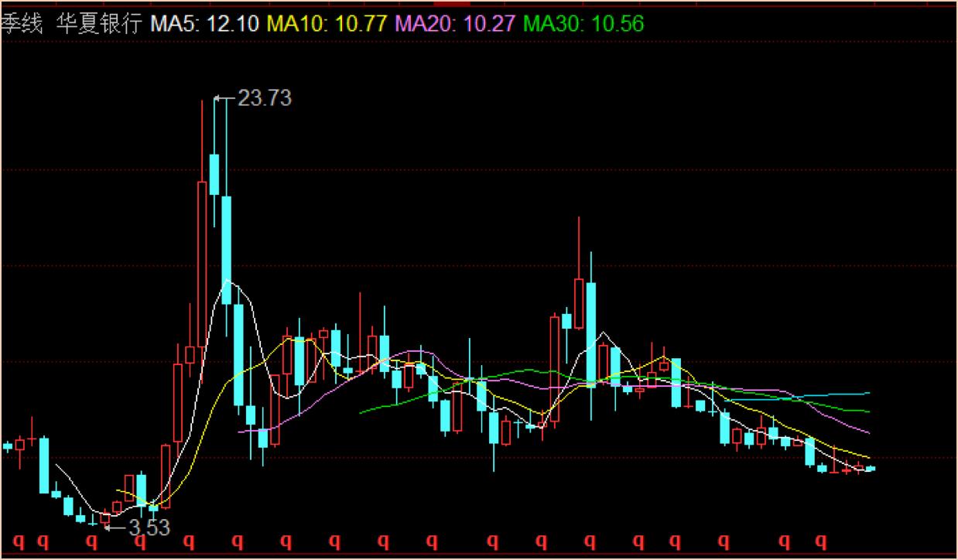
Task: Select the MA30: 10.56 indicator label
Action: 583,24
